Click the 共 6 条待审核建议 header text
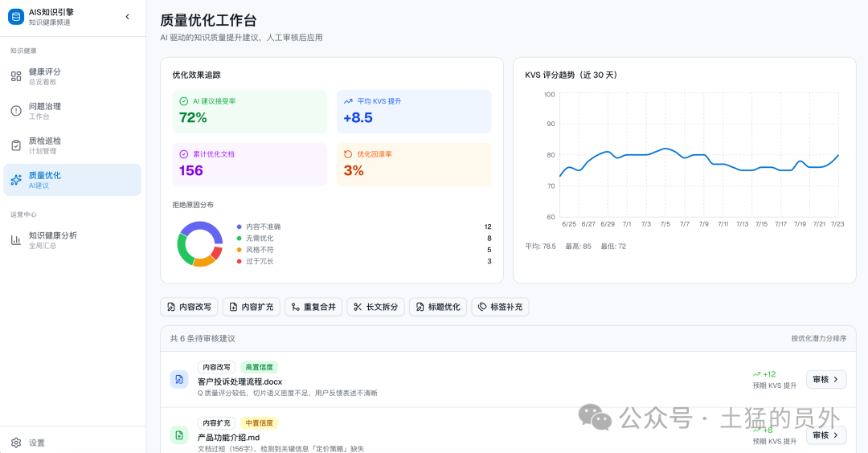 (203, 338)
